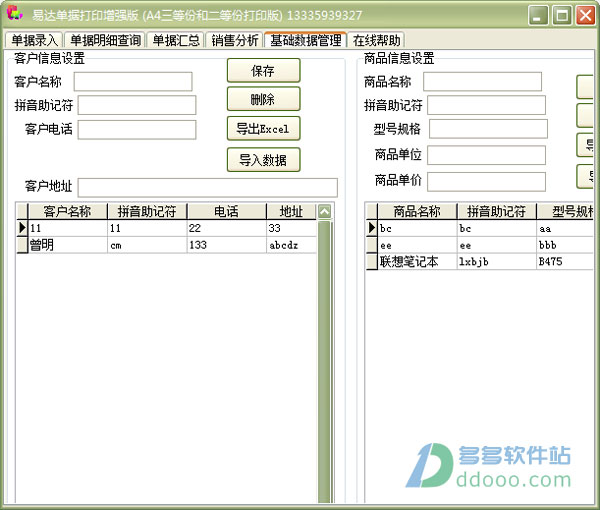Click the 商品单位 input field
The width and height of the screenshot is (600, 510).
click(x=486, y=155)
